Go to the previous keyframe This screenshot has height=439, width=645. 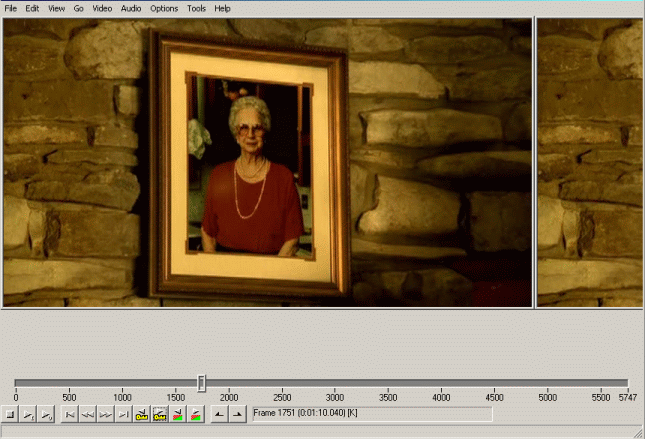click(x=142, y=414)
